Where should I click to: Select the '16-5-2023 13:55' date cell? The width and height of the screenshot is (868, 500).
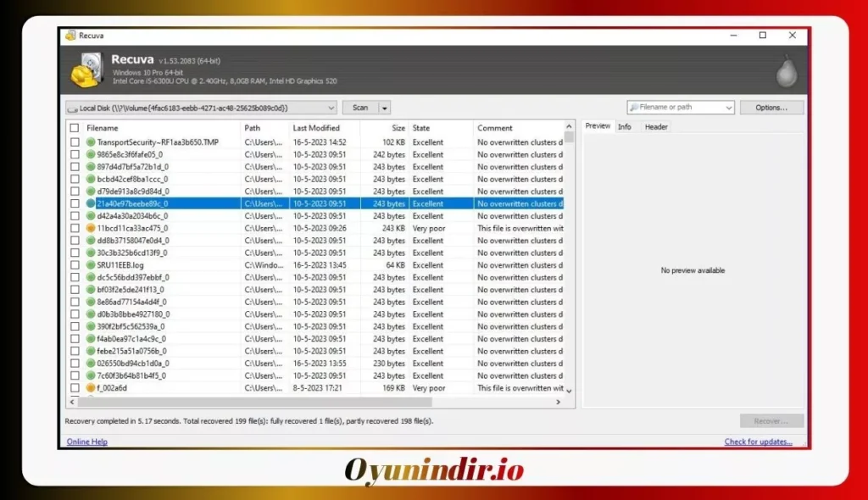[x=320, y=364]
